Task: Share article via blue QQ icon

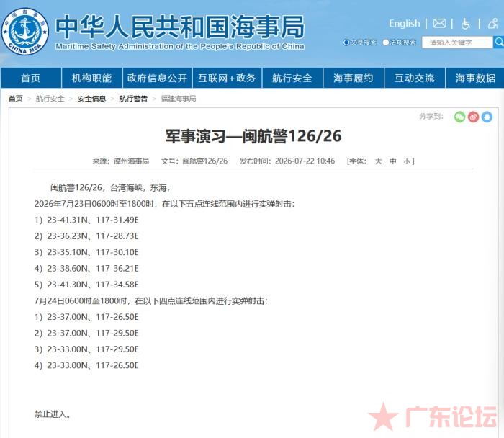Action: (x=487, y=117)
